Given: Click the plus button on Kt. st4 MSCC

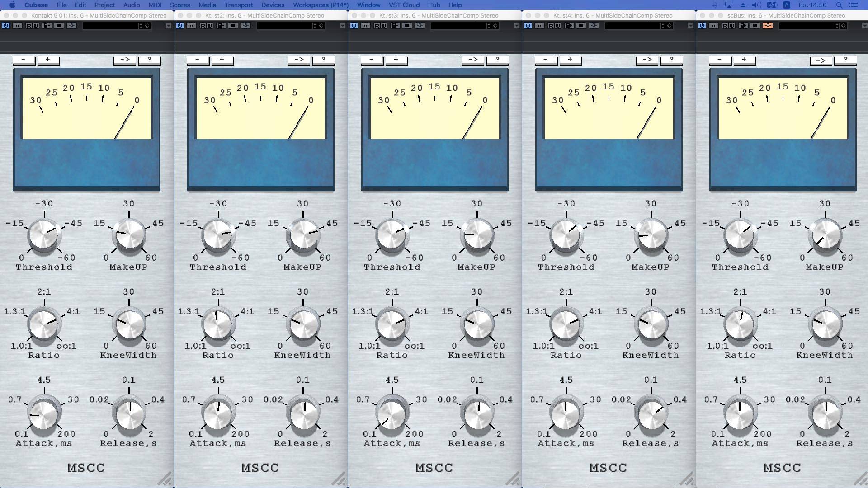Looking at the screenshot, I should 570,60.
